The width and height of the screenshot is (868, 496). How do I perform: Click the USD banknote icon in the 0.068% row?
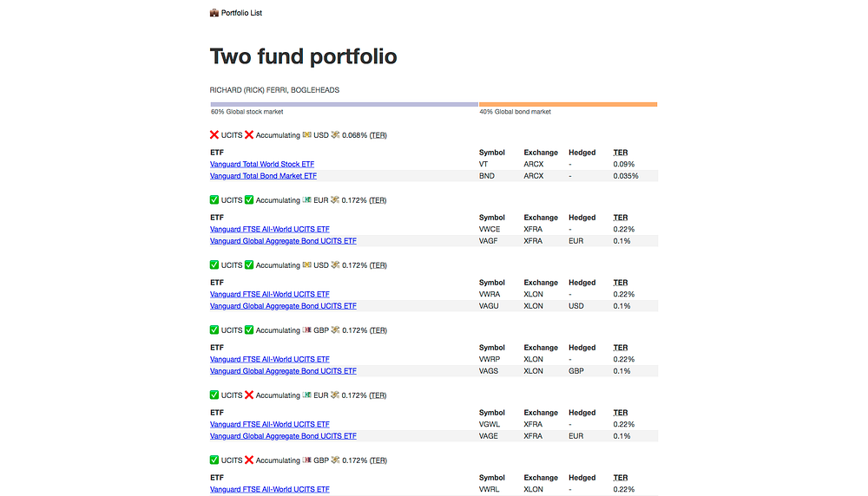pyautogui.click(x=306, y=135)
